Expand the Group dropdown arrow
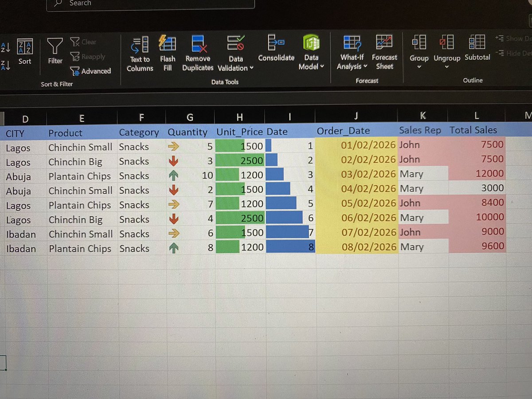 click(x=419, y=67)
